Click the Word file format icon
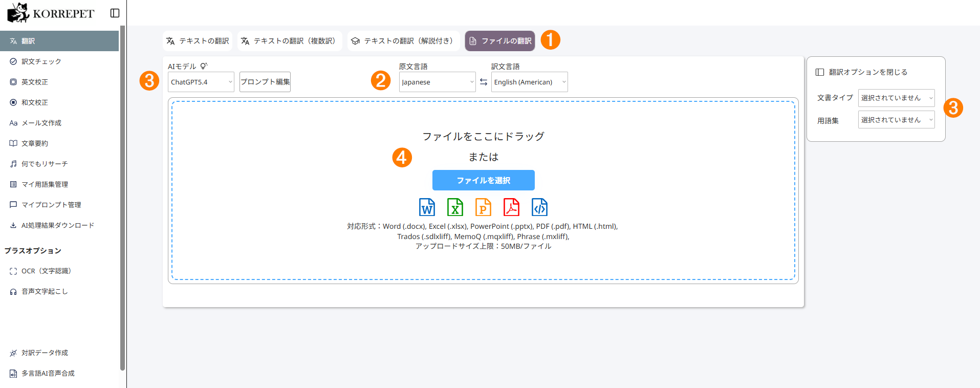This screenshot has width=980, height=388. coord(427,207)
